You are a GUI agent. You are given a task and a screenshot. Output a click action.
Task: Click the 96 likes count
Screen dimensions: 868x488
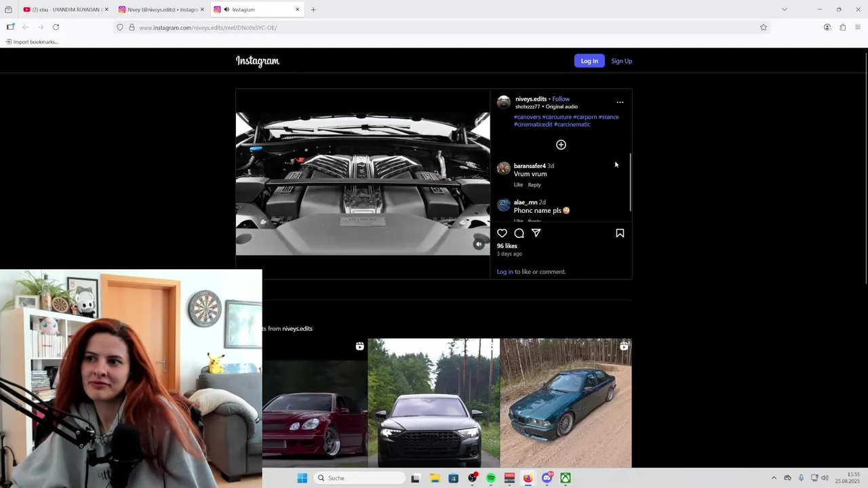click(507, 246)
